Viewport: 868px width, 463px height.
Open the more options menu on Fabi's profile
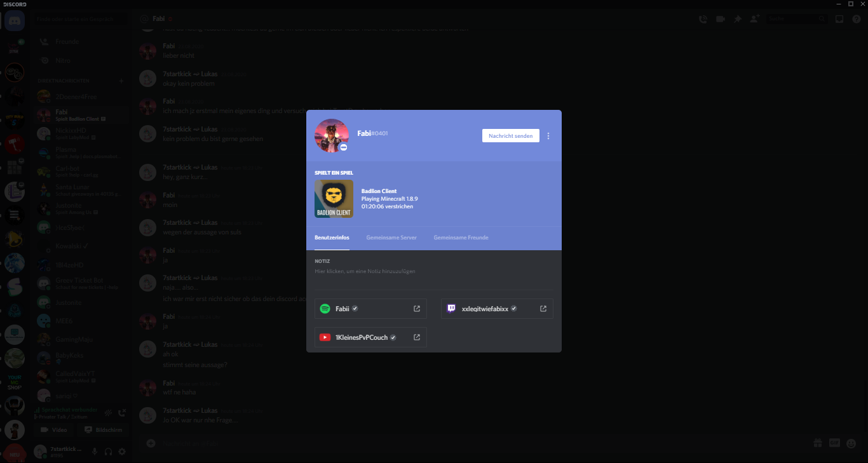click(548, 136)
